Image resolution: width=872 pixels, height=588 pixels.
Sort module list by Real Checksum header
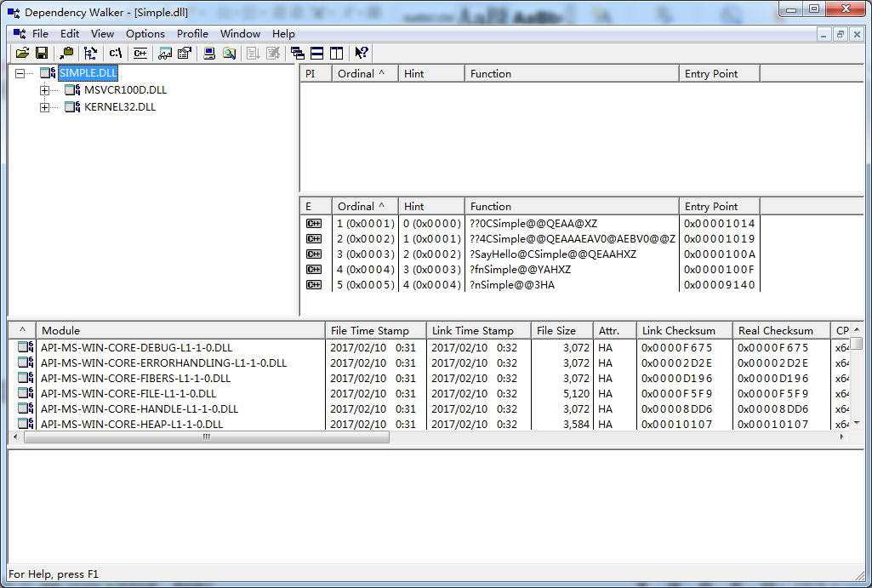click(x=781, y=331)
